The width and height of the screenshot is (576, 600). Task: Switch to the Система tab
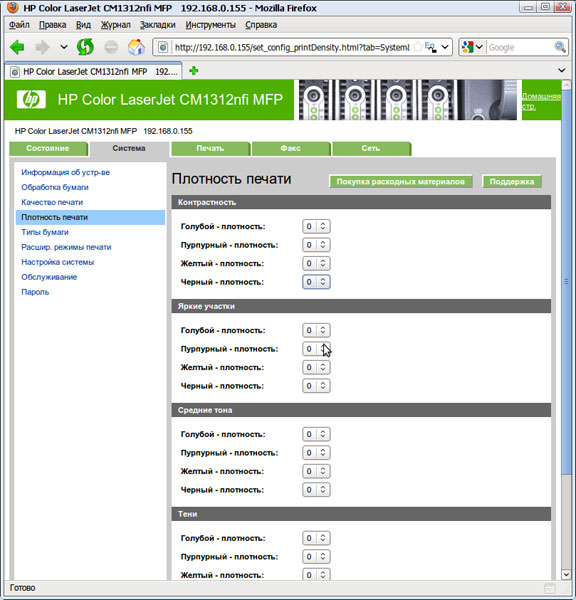point(129,148)
